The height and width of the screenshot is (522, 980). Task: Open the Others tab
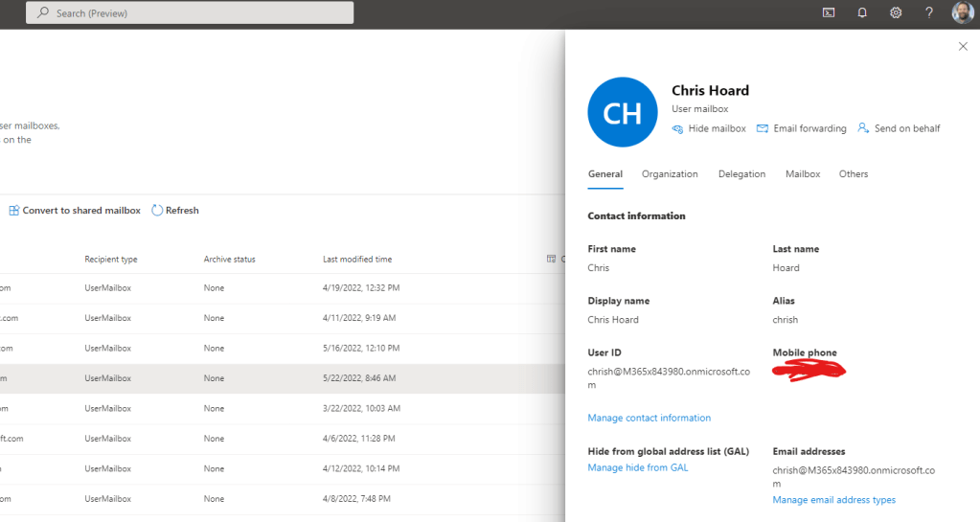coord(854,174)
